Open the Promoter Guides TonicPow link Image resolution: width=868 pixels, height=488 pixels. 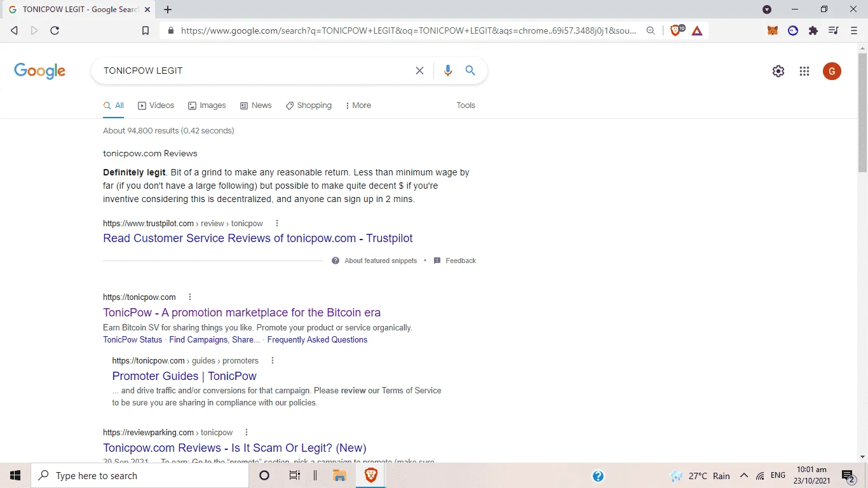point(184,376)
